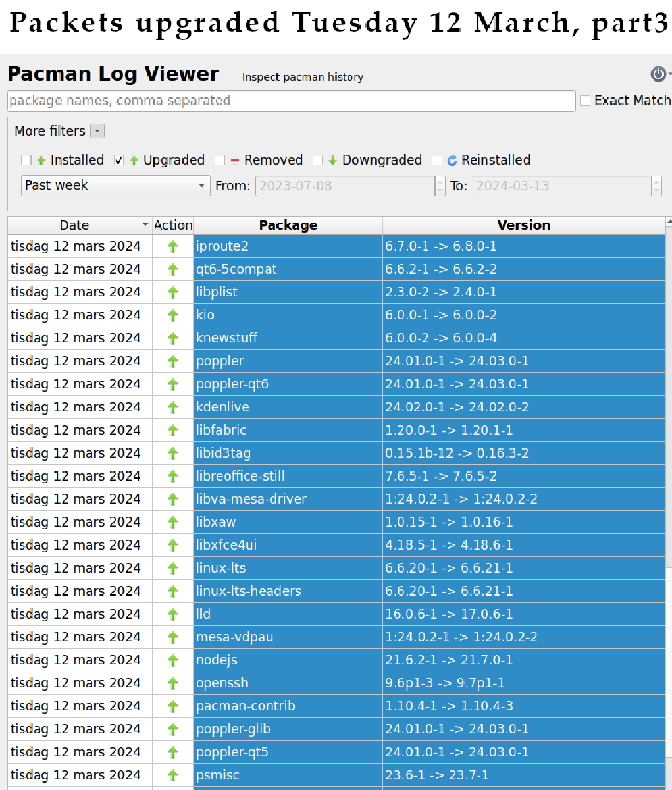
Task: Click the upgrade arrow in the openssh row
Action: (x=172, y=683)
